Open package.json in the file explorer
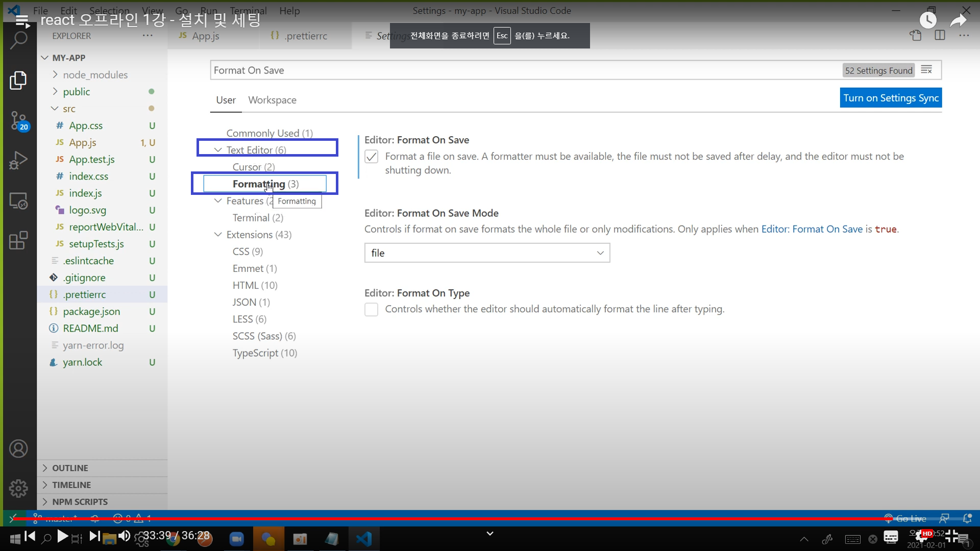The image size is (980, 551). 91,311
